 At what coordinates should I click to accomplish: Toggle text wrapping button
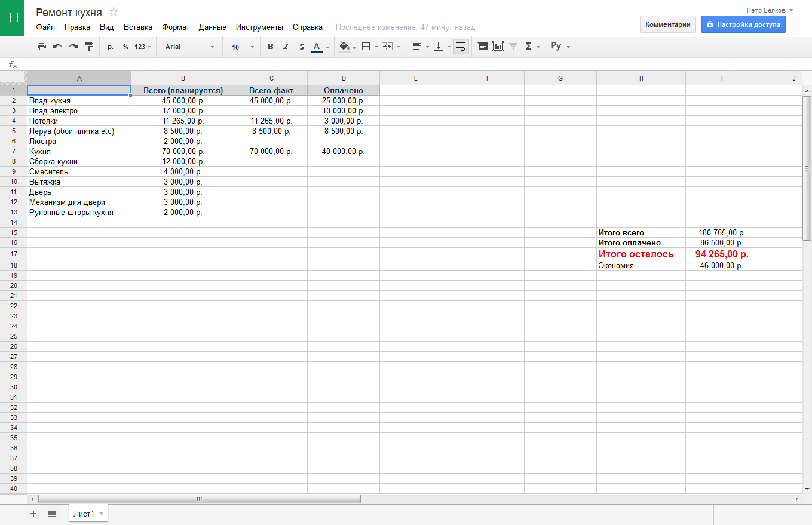[x=461, y=47]
